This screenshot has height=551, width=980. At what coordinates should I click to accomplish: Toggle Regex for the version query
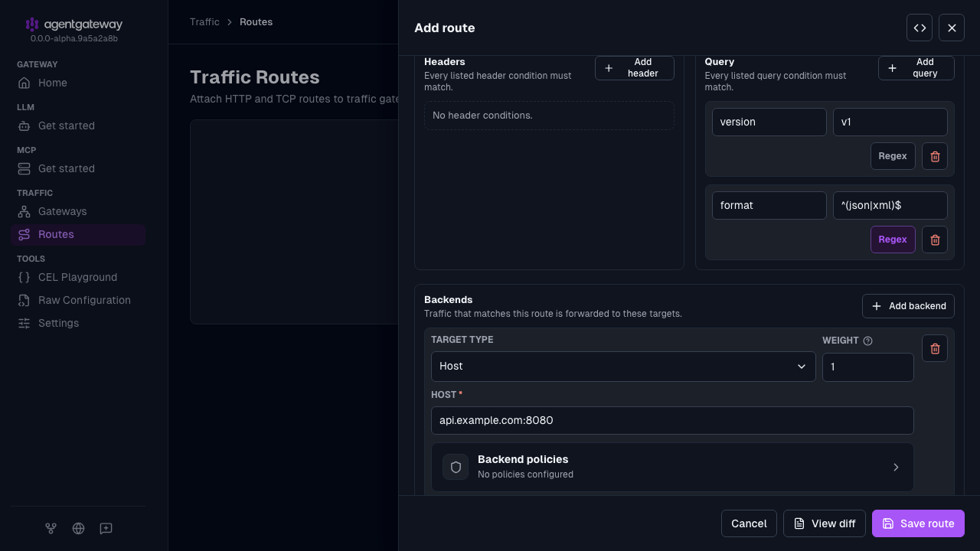(x=893, y=156)
